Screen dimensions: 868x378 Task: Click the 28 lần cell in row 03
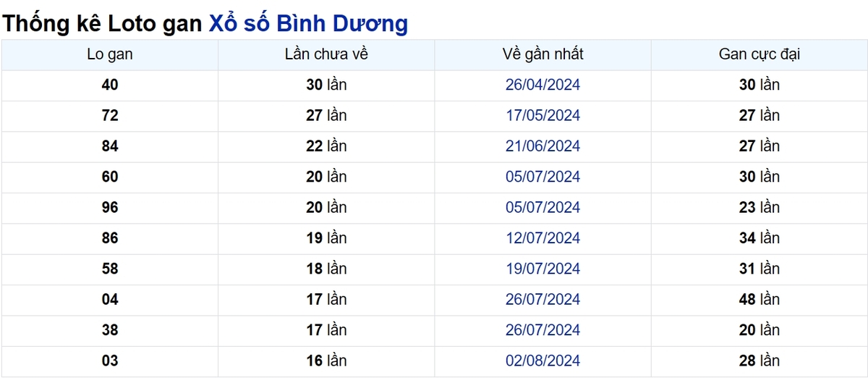(759, 361)
